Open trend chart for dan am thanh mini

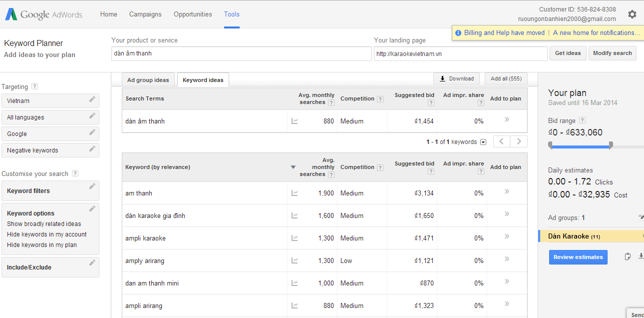295,283
